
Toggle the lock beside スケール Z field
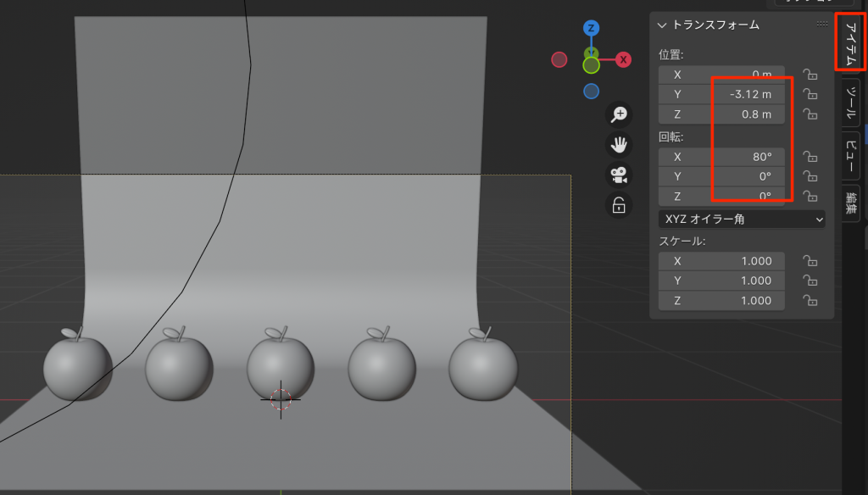coord(810,300)
